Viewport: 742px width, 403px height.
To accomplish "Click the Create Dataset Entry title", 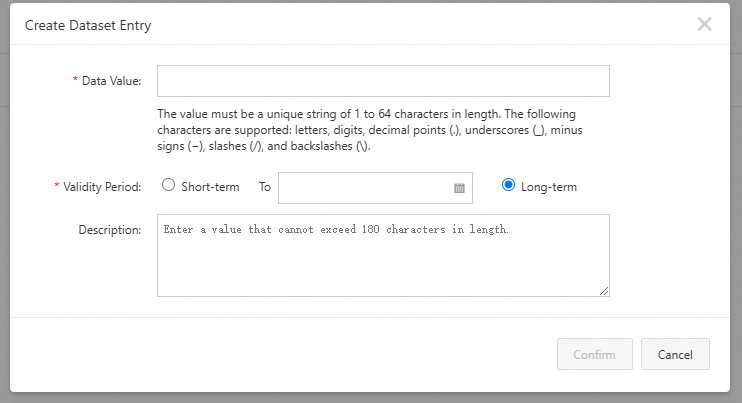I will [88, 24].
